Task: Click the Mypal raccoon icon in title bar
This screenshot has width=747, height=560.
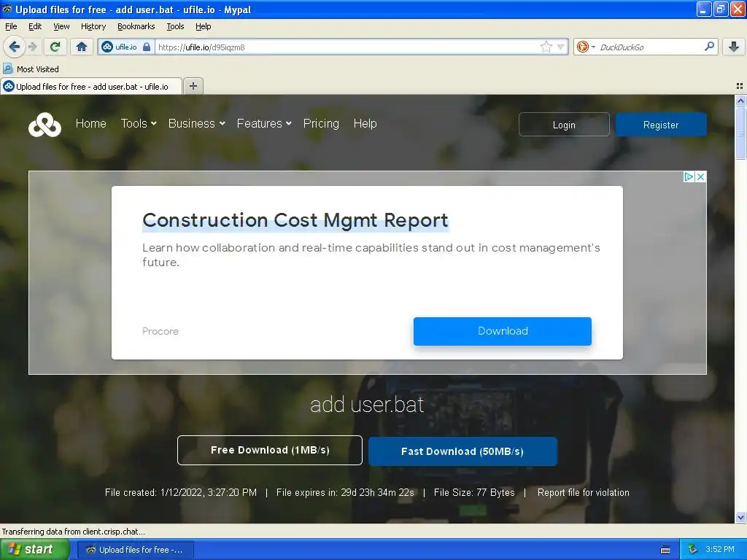Action: pyautogui.click(x=7, y=9)
